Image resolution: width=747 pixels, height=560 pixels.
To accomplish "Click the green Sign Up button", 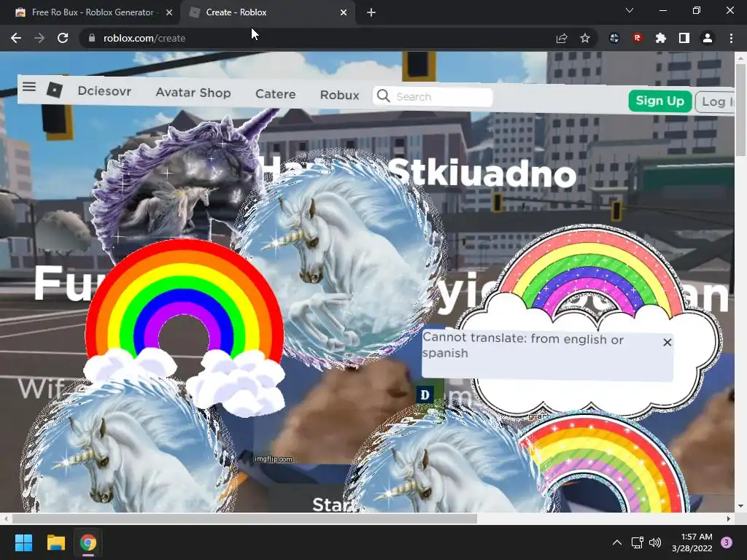I will click(x=659, y=101).
